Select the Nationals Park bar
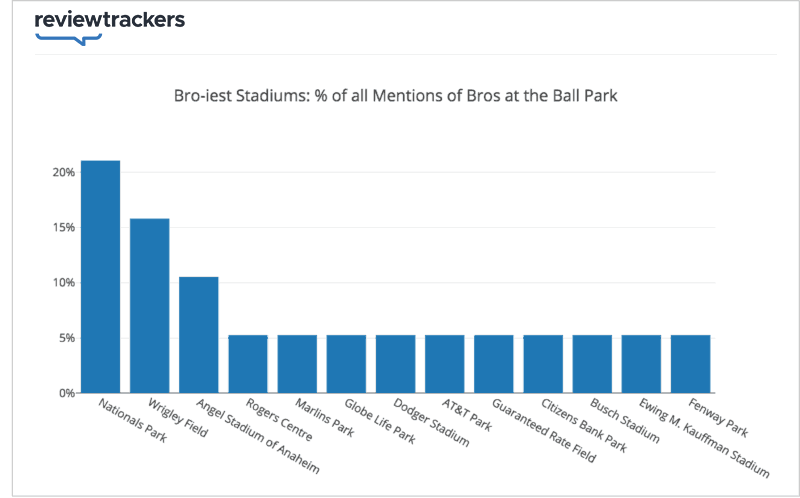This screenshot has height=498, width=800. [x=101, y=277]
